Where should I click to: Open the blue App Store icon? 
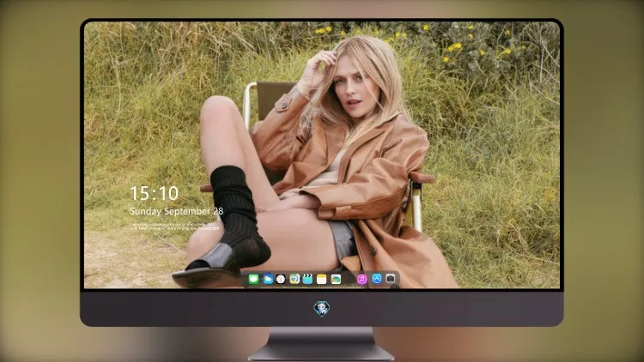(377, 279)
